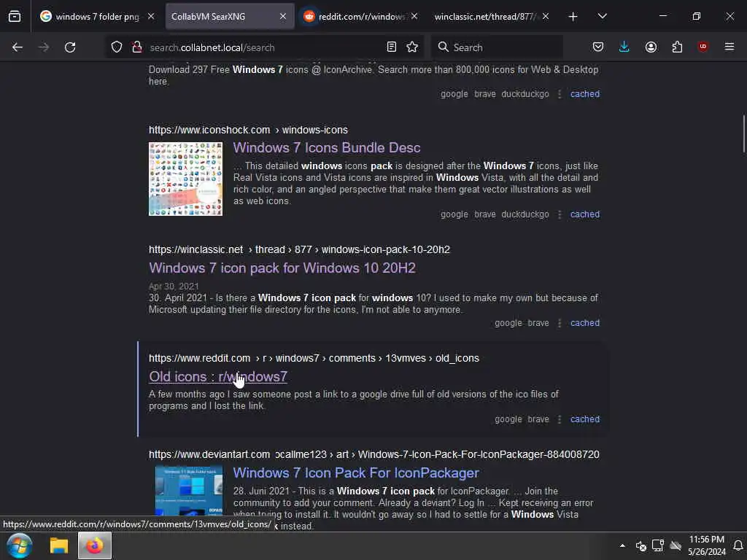Open Firefox account menu
Image resolution: width=747 pixels, height=560 pixels.
point(651,47)
